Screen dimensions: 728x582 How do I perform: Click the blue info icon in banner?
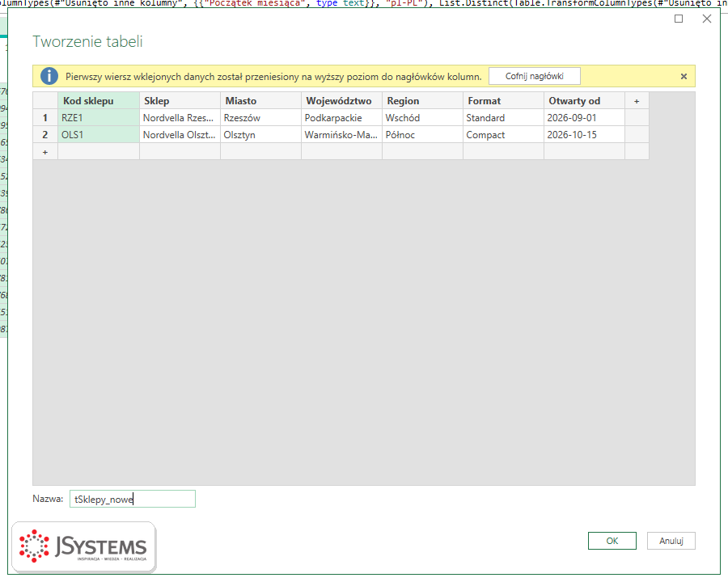tap(49, 76)
